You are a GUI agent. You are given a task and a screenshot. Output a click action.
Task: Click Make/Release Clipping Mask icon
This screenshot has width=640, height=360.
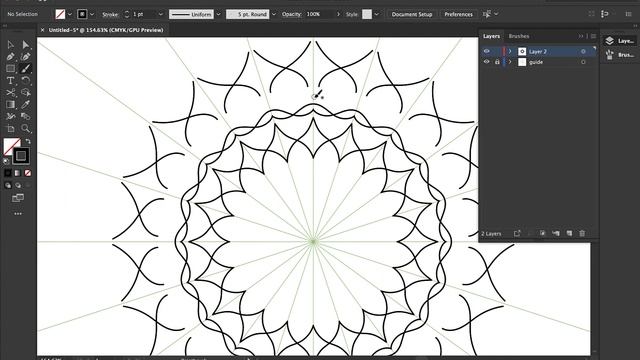pyautogui.click(x=542, y=233)
